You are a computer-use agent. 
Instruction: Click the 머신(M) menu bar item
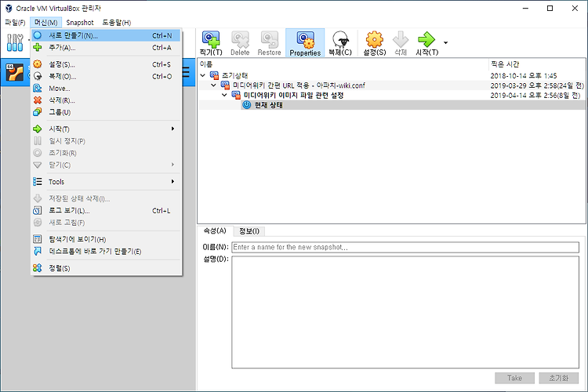45,23
